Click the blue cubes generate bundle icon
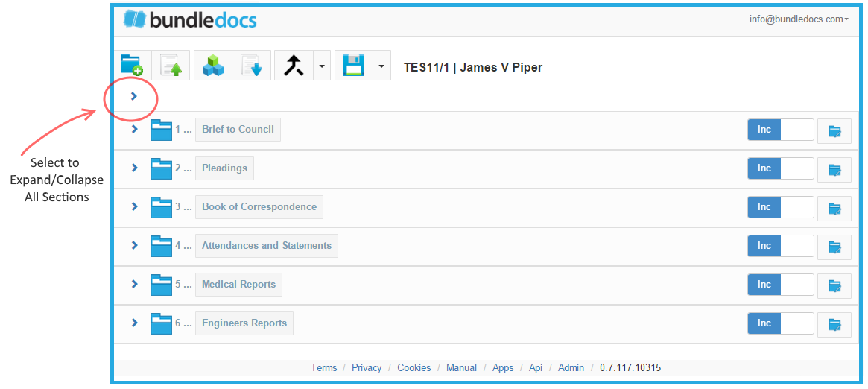 click(213, 66)
